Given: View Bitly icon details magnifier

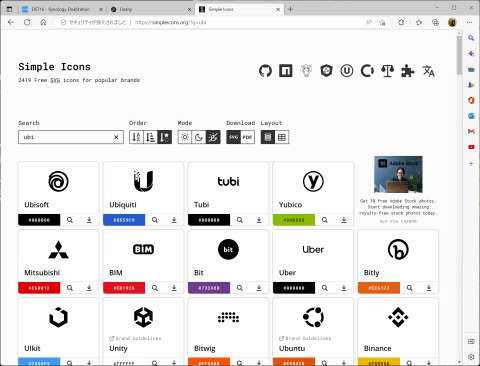Looking at the screenshot, I should tap(409, 288).
